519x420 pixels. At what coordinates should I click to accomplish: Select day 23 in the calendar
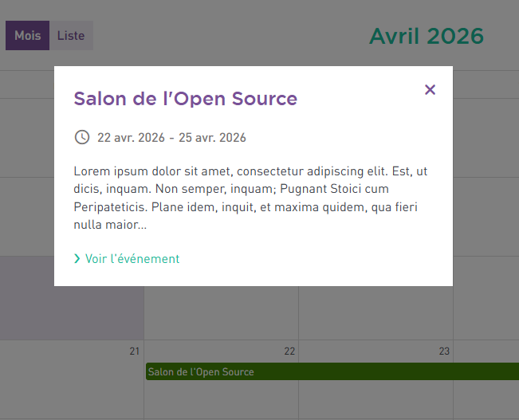pyautogui.click(x=444, y=351)
